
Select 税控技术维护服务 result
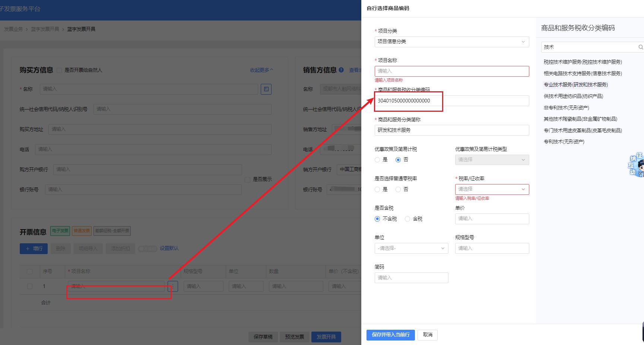(583, 62)
